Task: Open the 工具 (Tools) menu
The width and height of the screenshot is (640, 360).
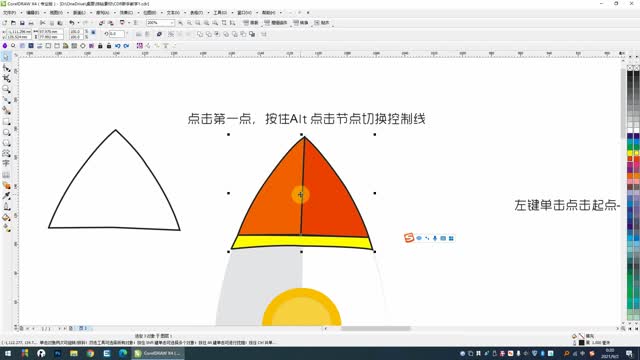Action: tap(220, 13)
